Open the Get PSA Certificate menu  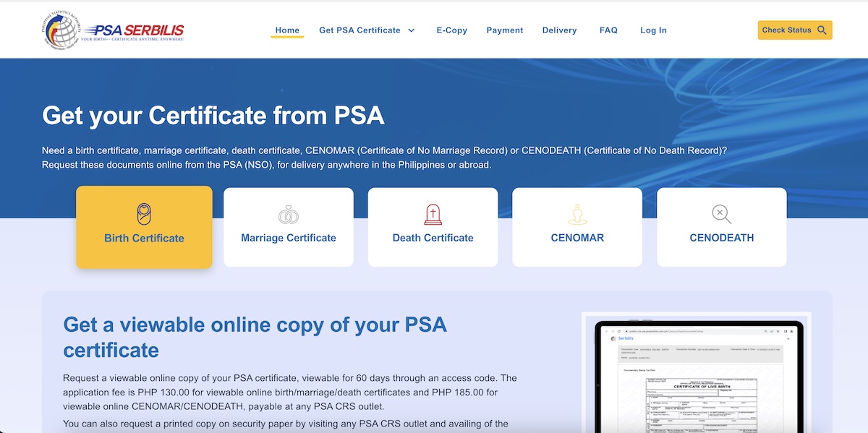click(367, 30)
